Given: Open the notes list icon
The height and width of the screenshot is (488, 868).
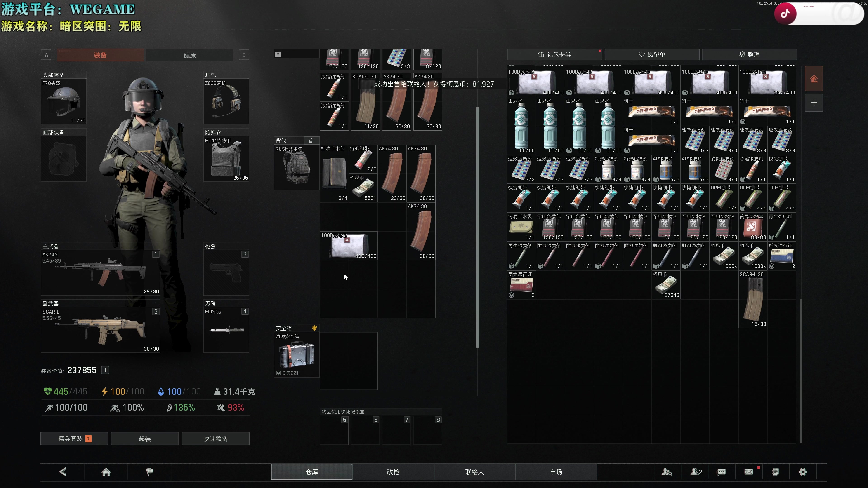Looking at the screenshot, I should (x=775, y=472).
